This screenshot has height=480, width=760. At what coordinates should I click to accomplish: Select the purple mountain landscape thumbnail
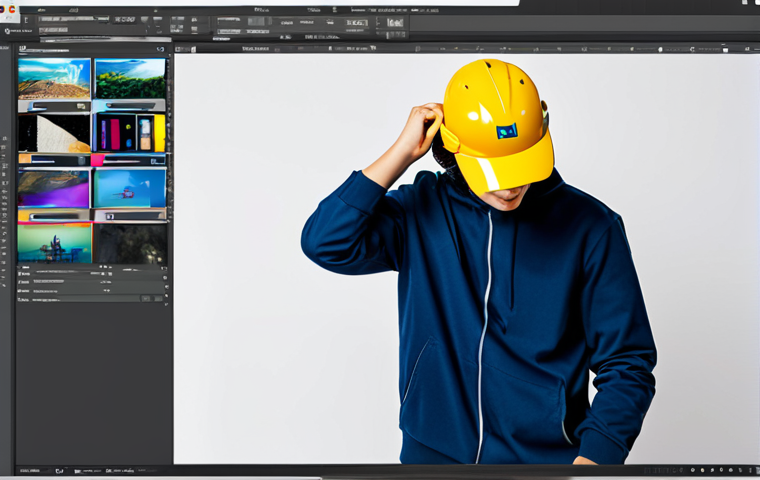click(x=54, y=189)
